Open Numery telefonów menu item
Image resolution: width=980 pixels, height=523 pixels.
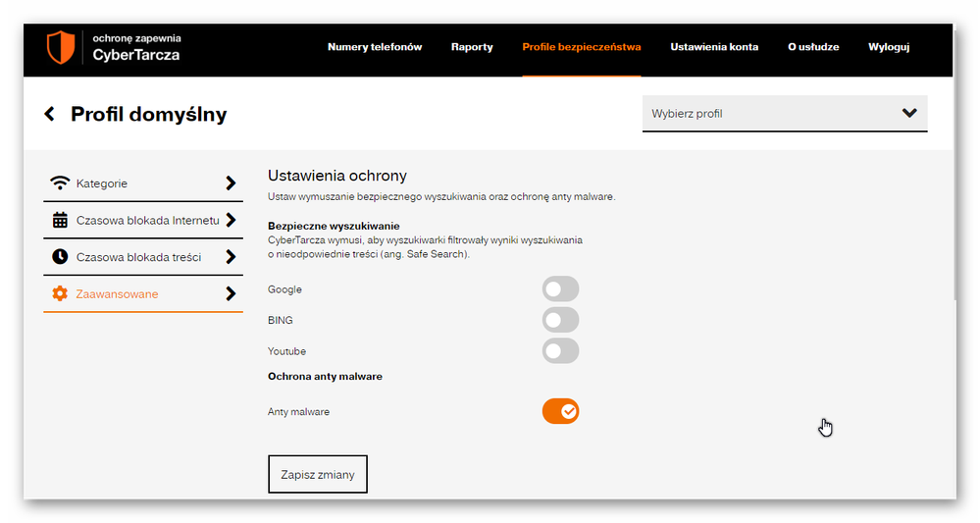(375, 47)
